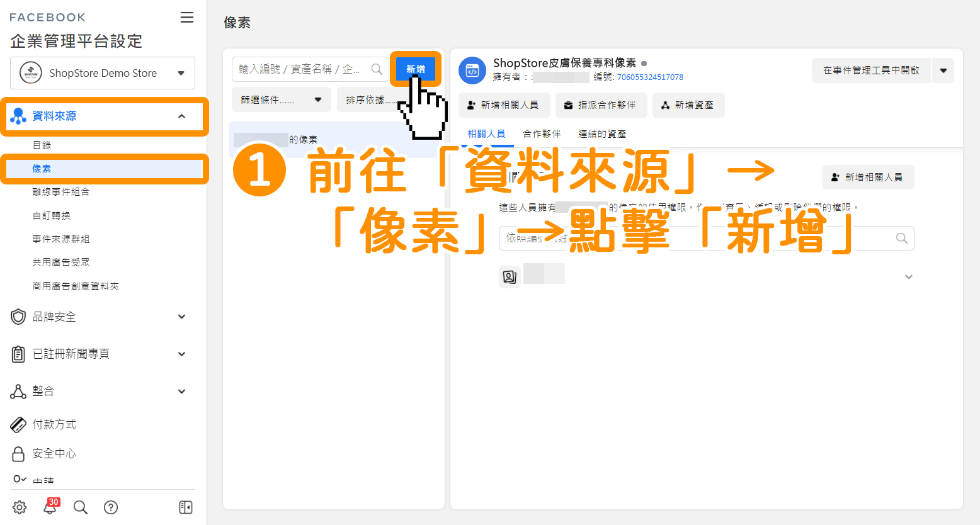Open 共用廣告受眾 in the sidebar

point(61,262)
